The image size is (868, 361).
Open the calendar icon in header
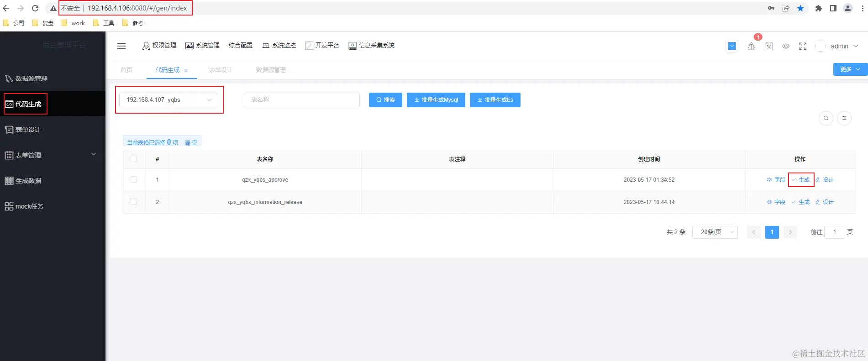769,46
